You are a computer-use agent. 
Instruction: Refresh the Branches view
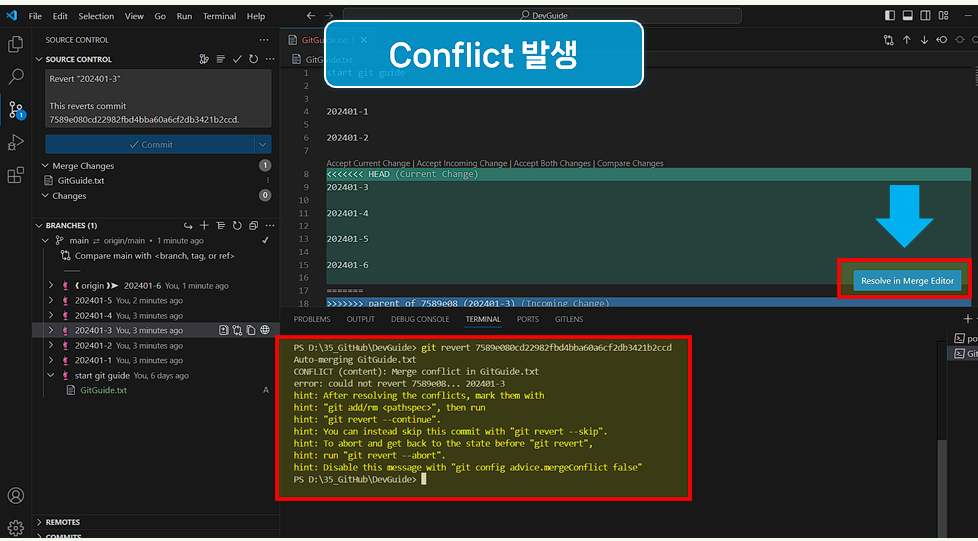237,225
